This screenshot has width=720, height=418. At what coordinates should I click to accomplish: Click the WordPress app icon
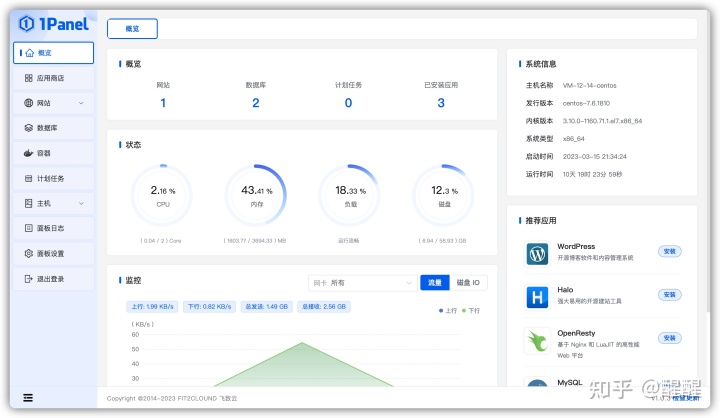coord(537,254)
